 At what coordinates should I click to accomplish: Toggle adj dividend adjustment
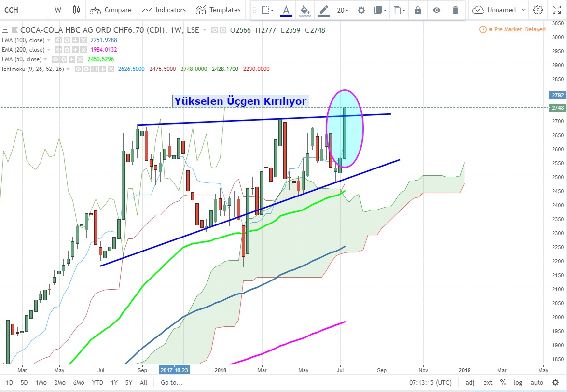tap(470, 383)
